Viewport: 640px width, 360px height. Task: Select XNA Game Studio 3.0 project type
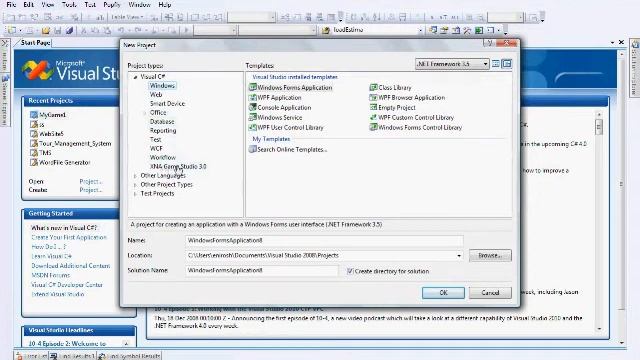click(178, 167)
